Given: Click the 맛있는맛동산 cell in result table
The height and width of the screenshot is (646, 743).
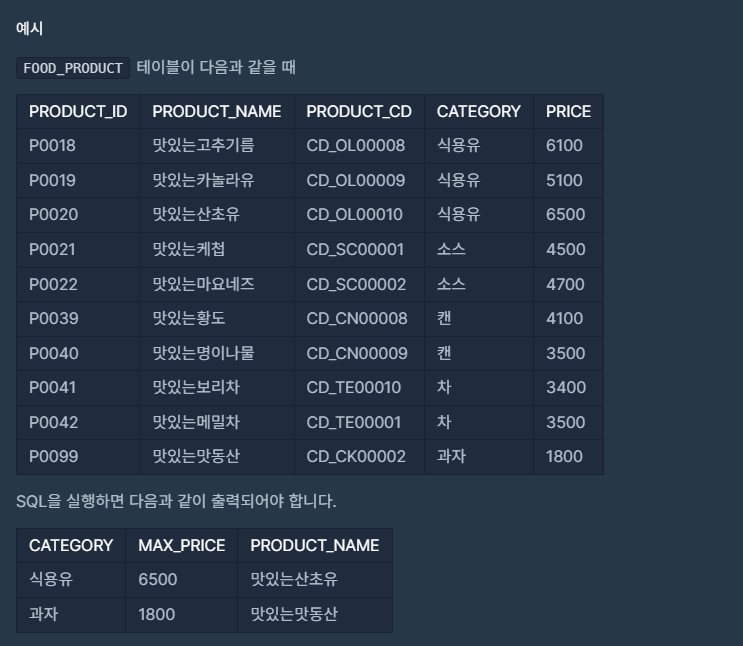Looking at the screenshot, I should (x=315, y=615).
